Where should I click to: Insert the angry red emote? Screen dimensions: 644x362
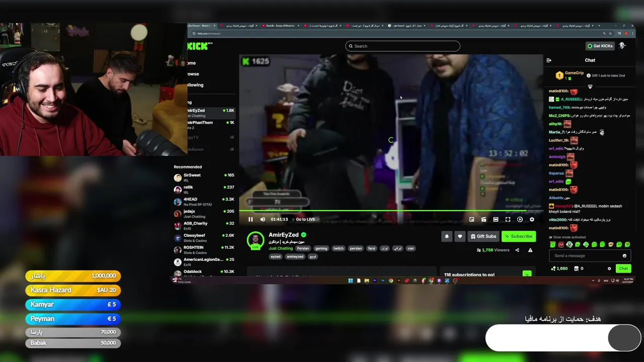[561, 244]
